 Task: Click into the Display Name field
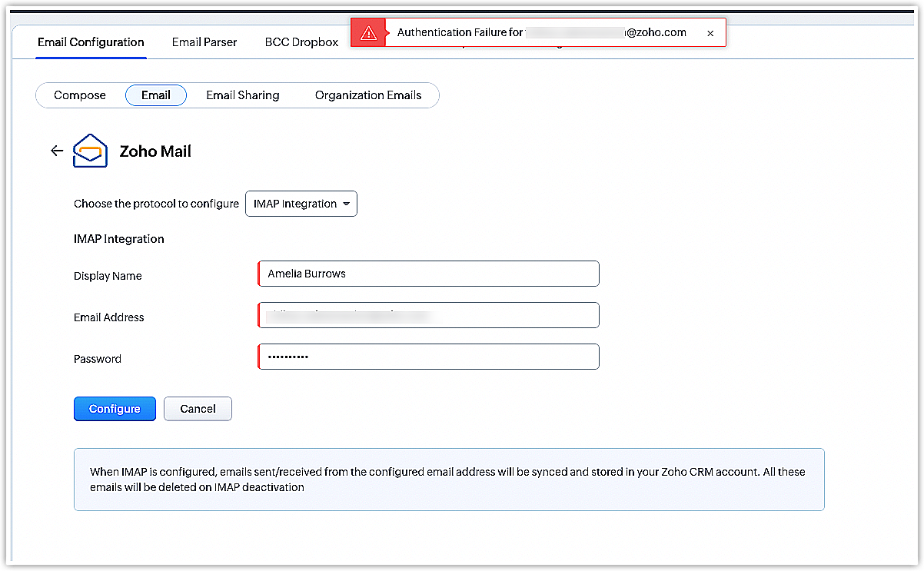click(x=428, y=274)
